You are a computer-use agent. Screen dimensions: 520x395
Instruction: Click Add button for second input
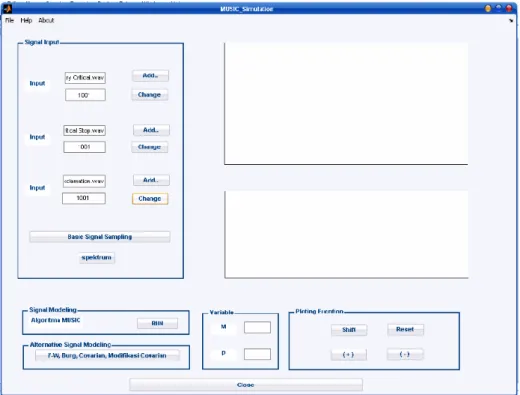(x=151, y=130)
